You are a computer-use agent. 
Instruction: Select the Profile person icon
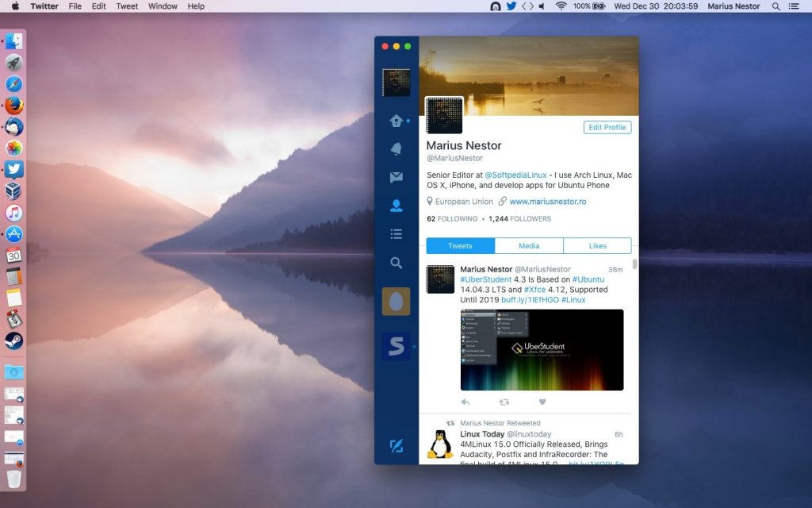[x=396, y=206]
